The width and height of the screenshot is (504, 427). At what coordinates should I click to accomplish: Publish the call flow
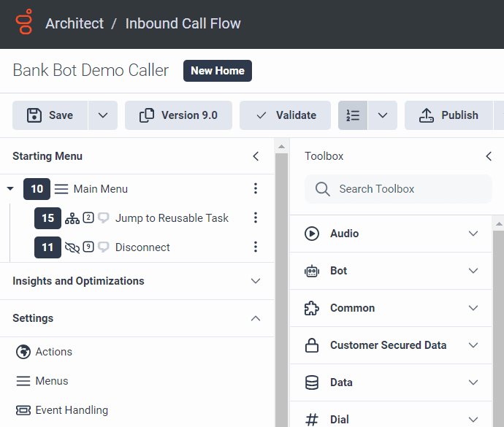click(x=448, y=115)
